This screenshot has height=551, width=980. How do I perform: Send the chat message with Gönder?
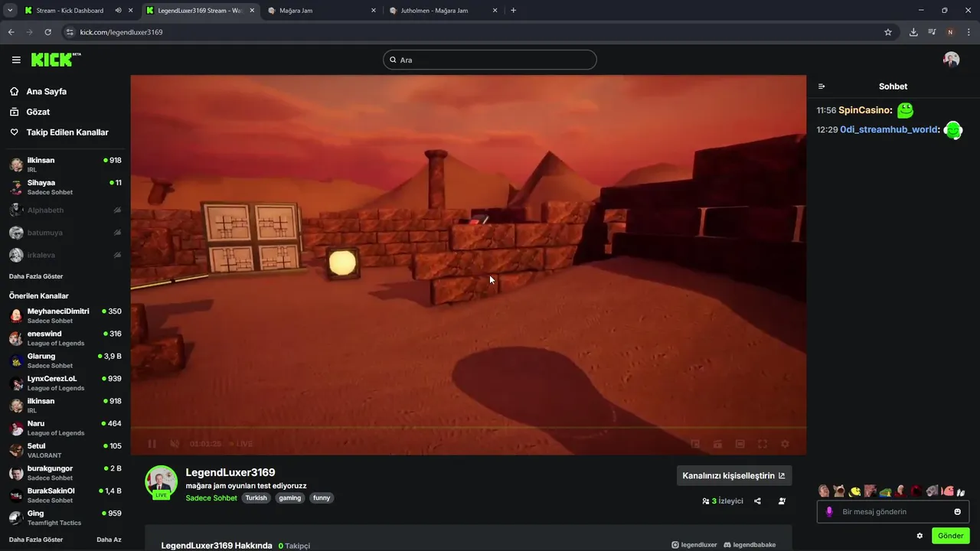coord(951,536)
